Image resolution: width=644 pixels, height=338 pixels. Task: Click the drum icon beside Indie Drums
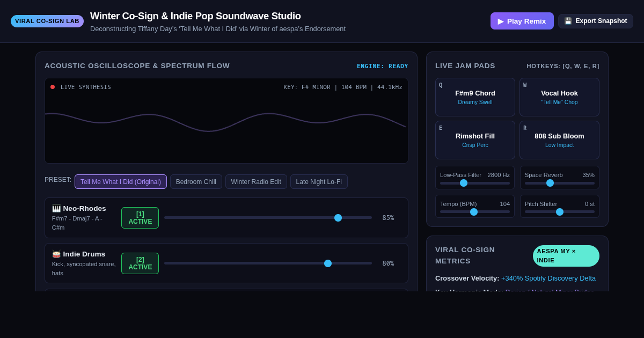[56, 254]
